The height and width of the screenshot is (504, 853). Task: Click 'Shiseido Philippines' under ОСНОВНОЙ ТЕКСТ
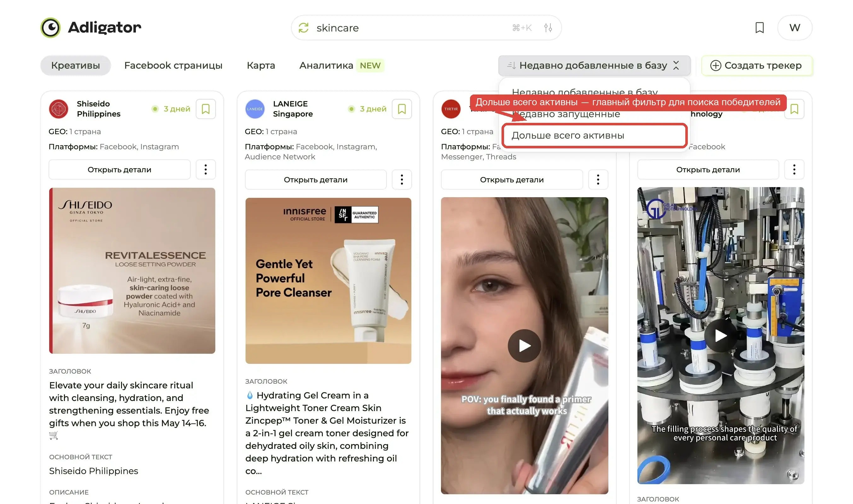(x=94, y=471)
